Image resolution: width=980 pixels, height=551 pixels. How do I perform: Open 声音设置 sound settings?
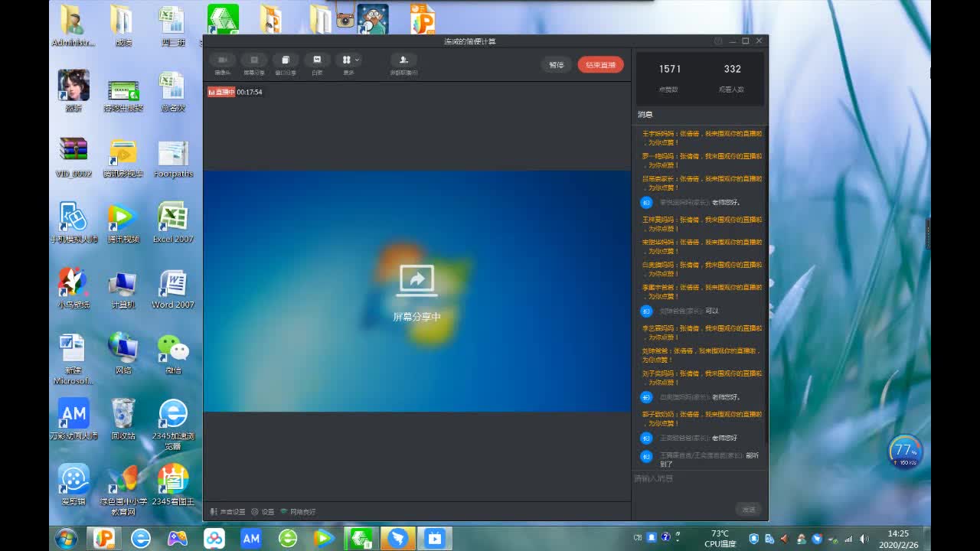pyautogui.click(x=228, y=512)
